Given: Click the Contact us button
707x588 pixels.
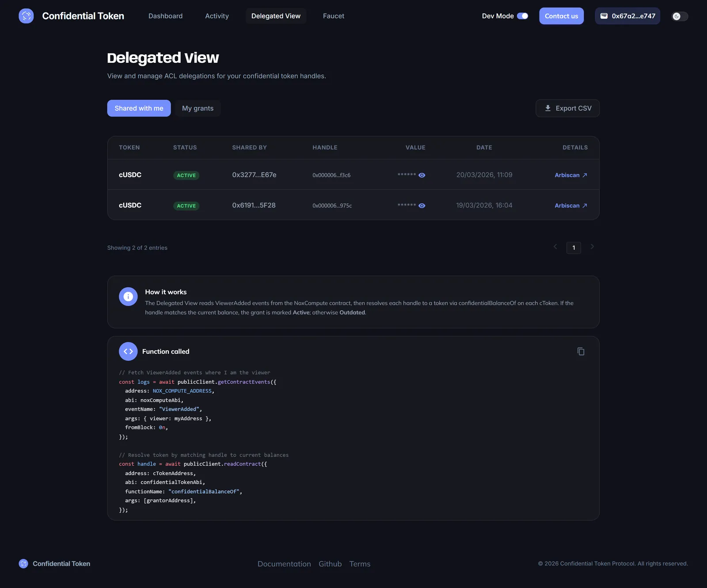Looking at the screenshot, I should (561, 16).
